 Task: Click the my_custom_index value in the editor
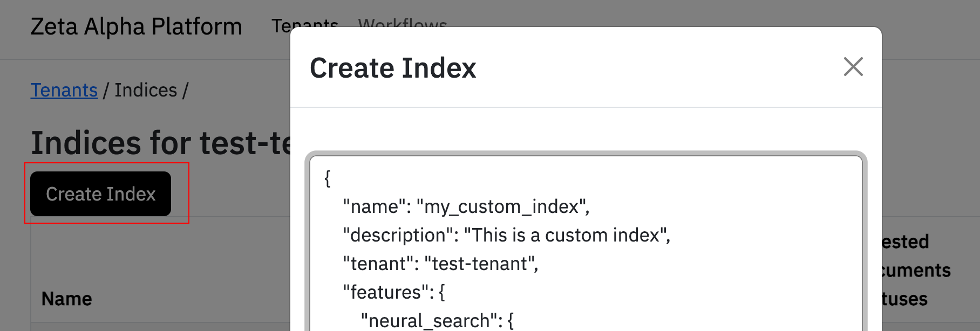pyautogui.click(x=501, y=206)
